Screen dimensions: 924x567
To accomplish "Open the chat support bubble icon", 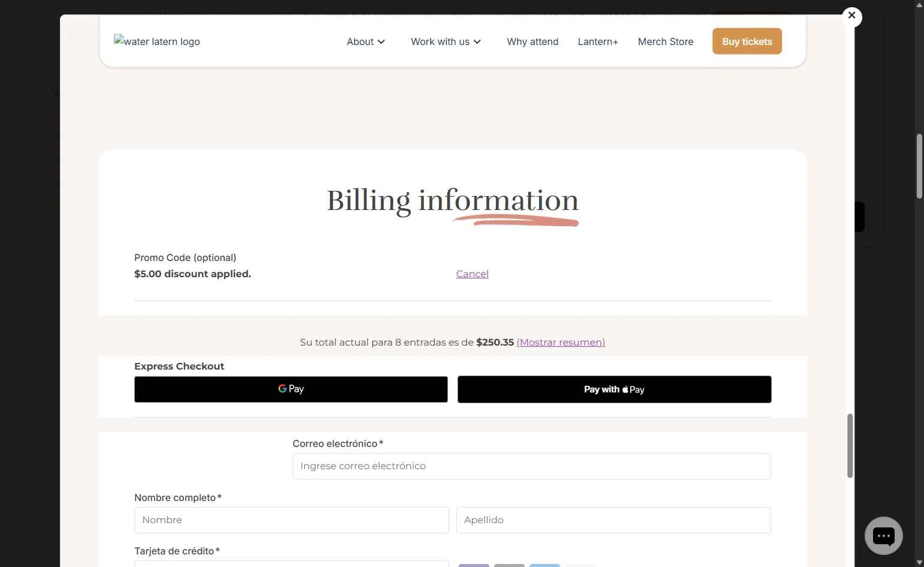I will (x=883, y=535).
